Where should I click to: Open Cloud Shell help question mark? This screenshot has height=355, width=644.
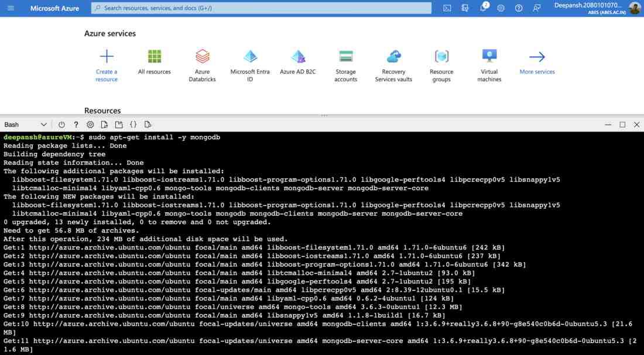tap(76, 125)
